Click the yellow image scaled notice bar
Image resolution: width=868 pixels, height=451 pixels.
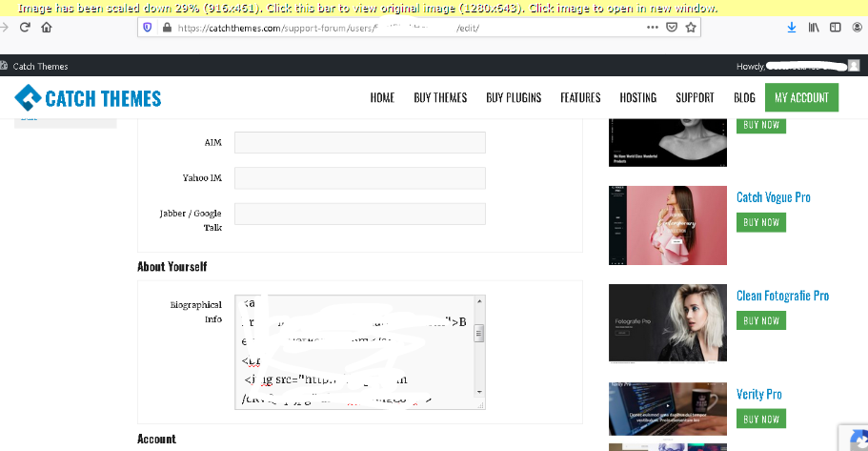pos(434,9)
